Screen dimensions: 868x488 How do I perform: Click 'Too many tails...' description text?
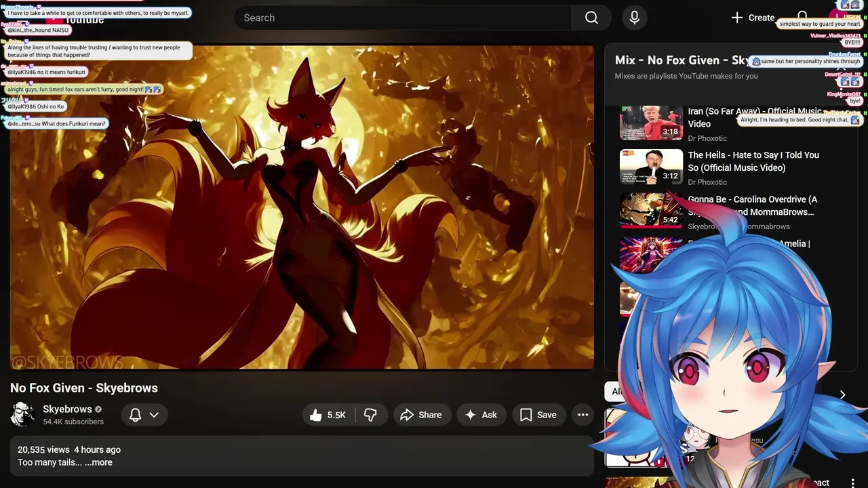(50, 462)
